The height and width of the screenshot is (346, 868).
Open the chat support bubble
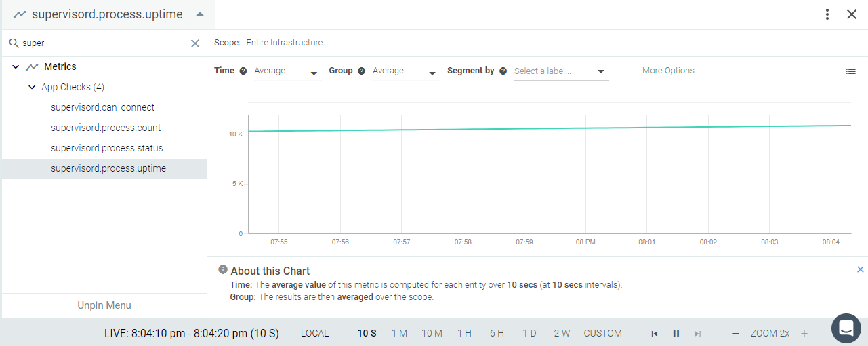[x=846, y=328]
